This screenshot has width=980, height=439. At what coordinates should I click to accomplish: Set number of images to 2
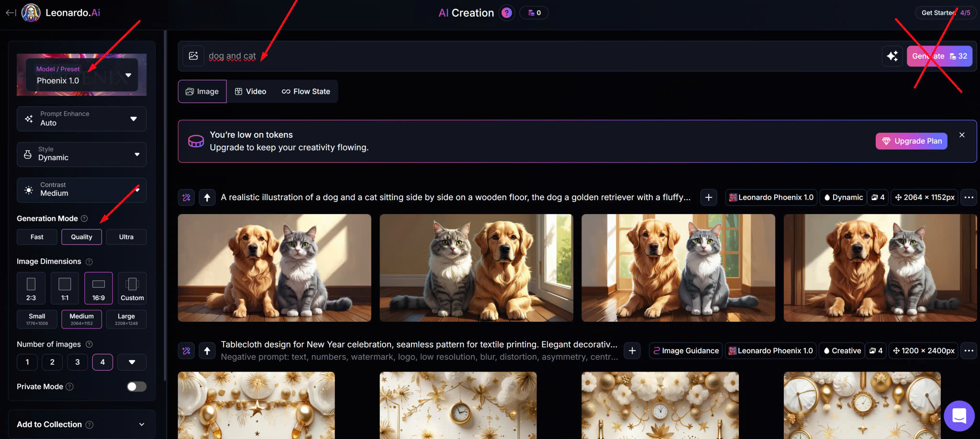click(52, 362)
